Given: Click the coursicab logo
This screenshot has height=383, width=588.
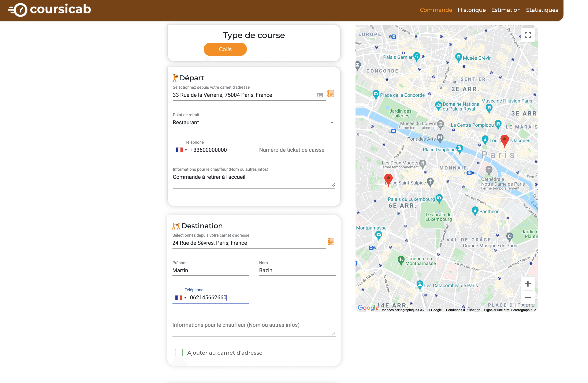Looking at the screenshot, I should tap(49, 10).
